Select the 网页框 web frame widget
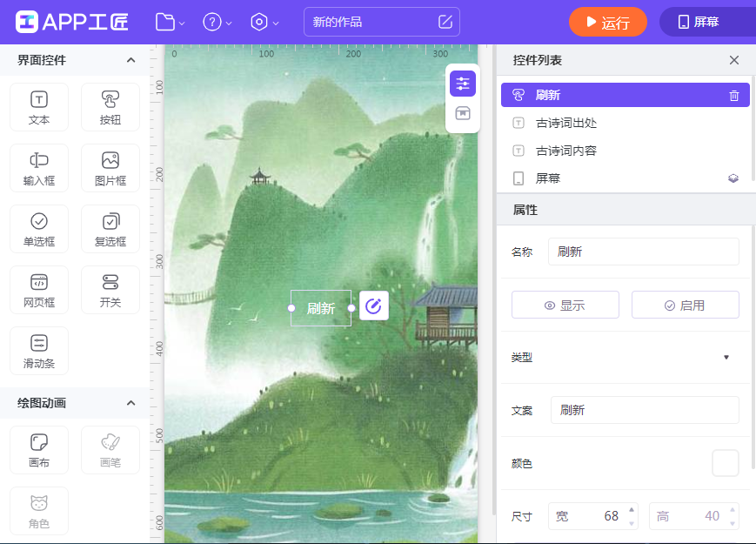 point(39,290)
